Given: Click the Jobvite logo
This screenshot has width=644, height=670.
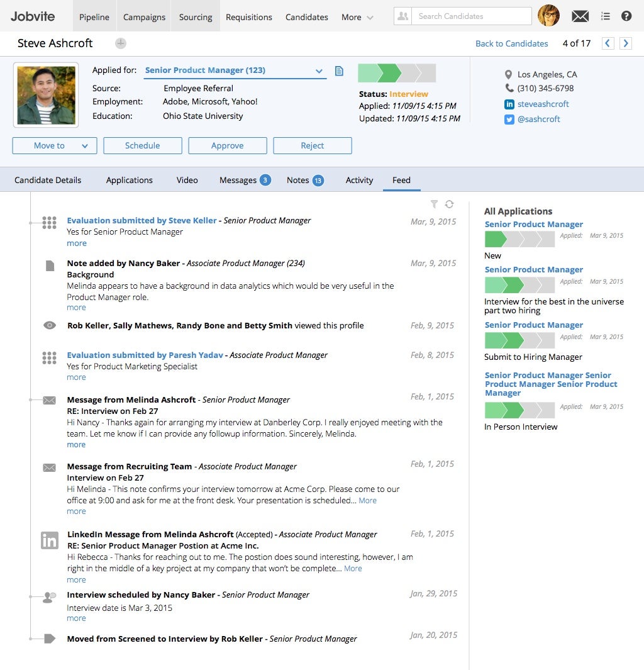Looking at the screenshot, I should pyautogui.click(x=33, y=16).
